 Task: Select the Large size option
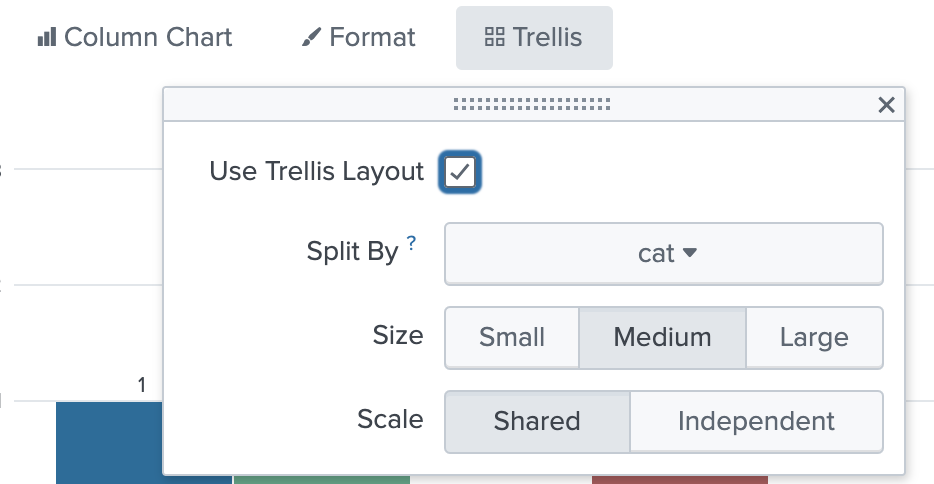click(x=814, y=338)
